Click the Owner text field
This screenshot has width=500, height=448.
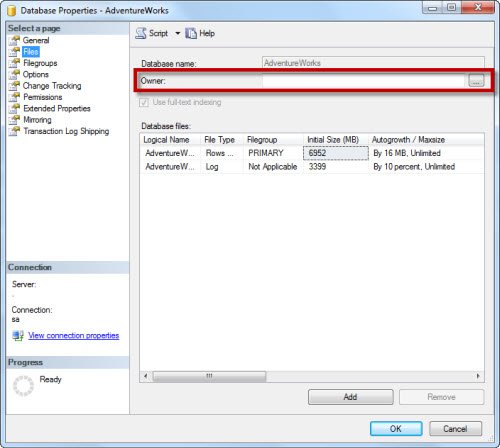pos(363,81)
